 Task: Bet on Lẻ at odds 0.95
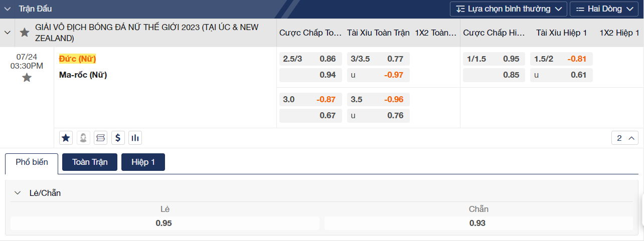click(165, 223)
